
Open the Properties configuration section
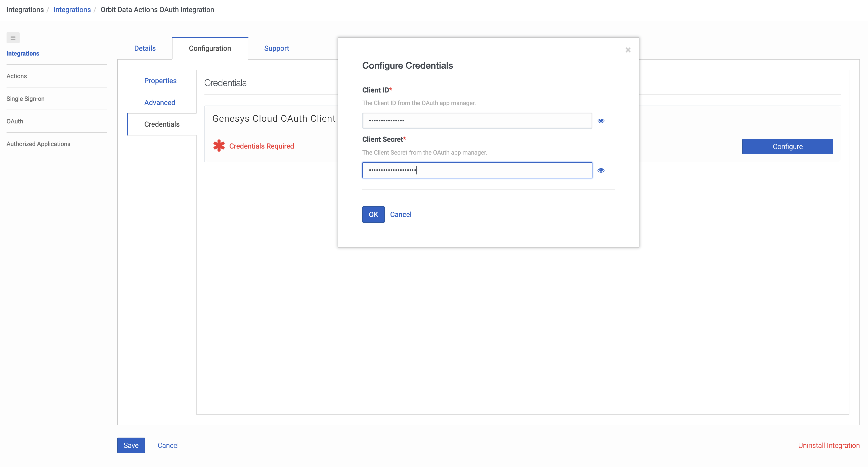(160, 80)
